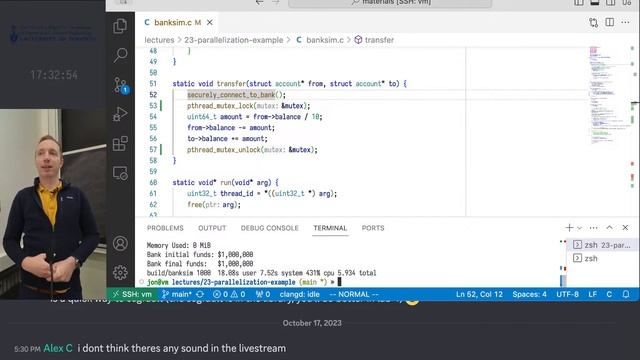Image resolution: width=640 pixels, height=360 pixels.
Task: Open Source Control view with one change
Action: [x=121, y=85]
